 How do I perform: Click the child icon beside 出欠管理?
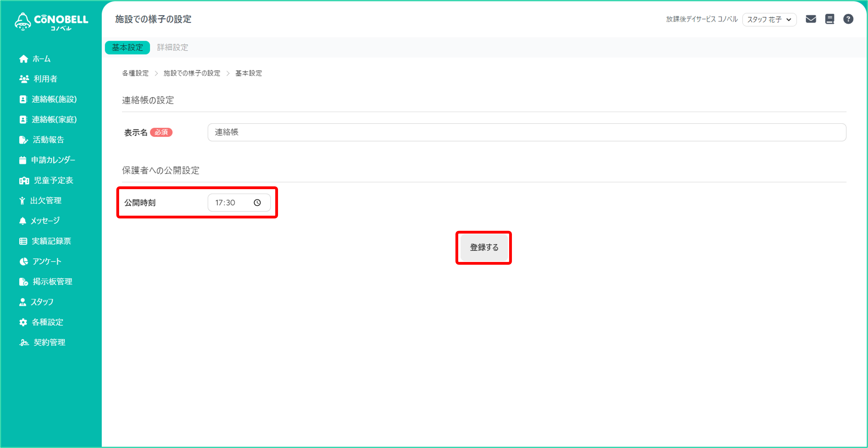(22, 201)
